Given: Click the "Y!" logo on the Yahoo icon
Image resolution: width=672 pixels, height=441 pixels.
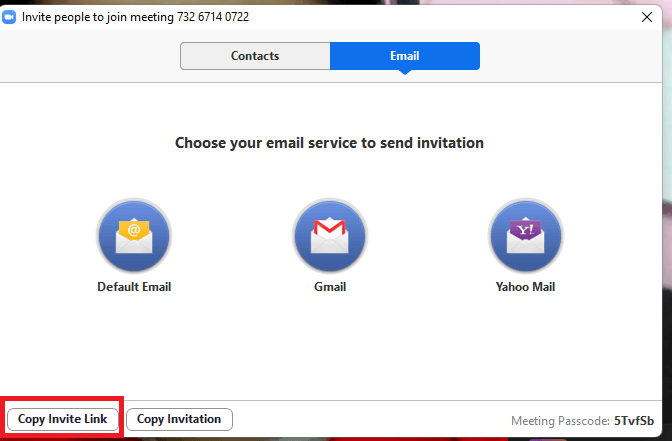Looking at the screenshot, I should point(525,231).
